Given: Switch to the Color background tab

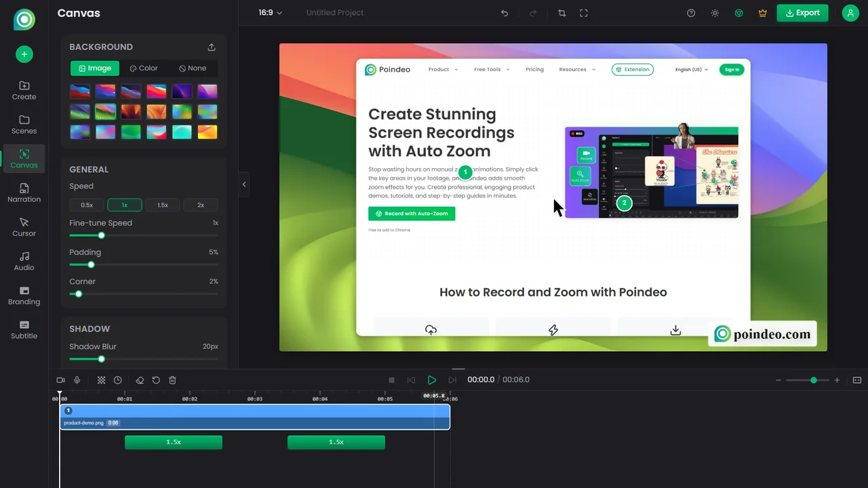Looking at the screenshot, I should (x=144, y=68).
